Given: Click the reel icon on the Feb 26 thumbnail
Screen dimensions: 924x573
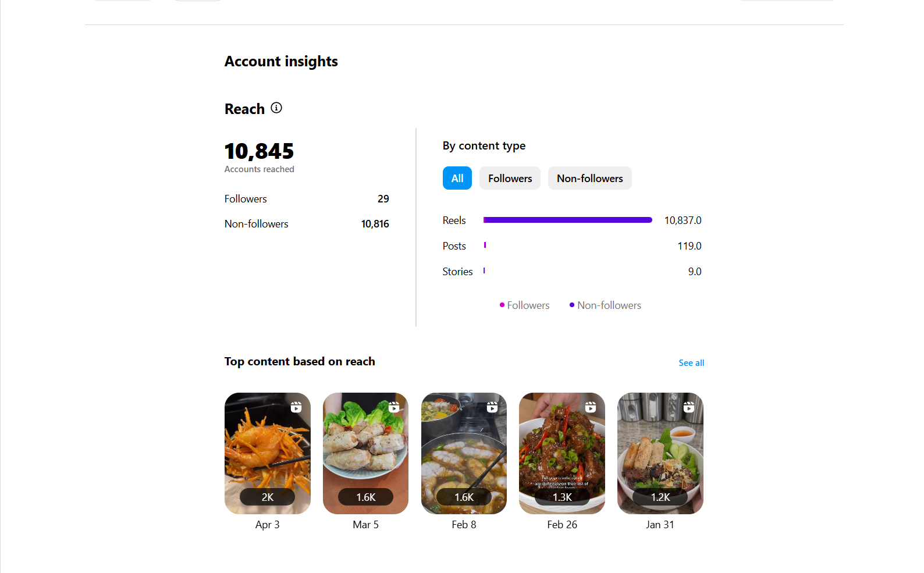Looking at the screenshot, I should [x=591, y=407].
